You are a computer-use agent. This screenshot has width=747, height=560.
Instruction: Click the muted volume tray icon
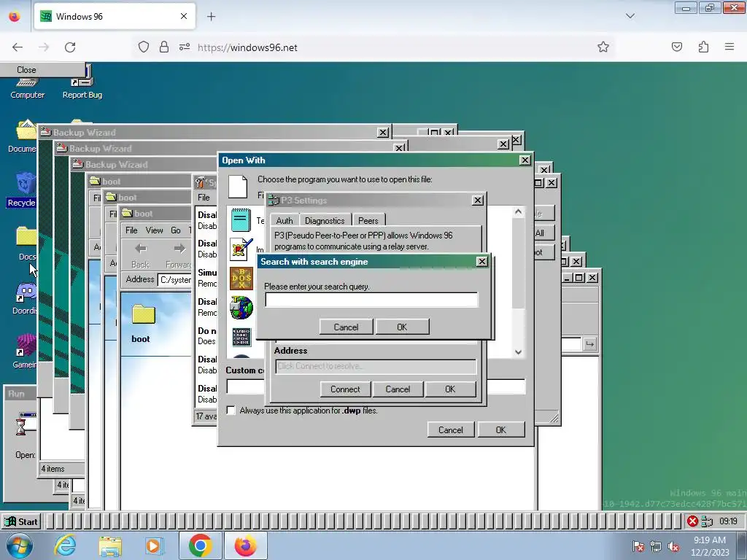673,546
